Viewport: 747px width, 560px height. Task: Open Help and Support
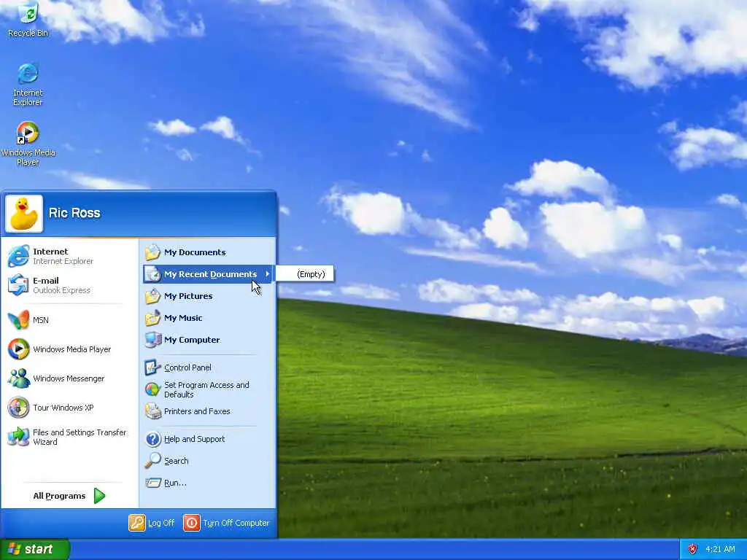(x=209, y=439)
